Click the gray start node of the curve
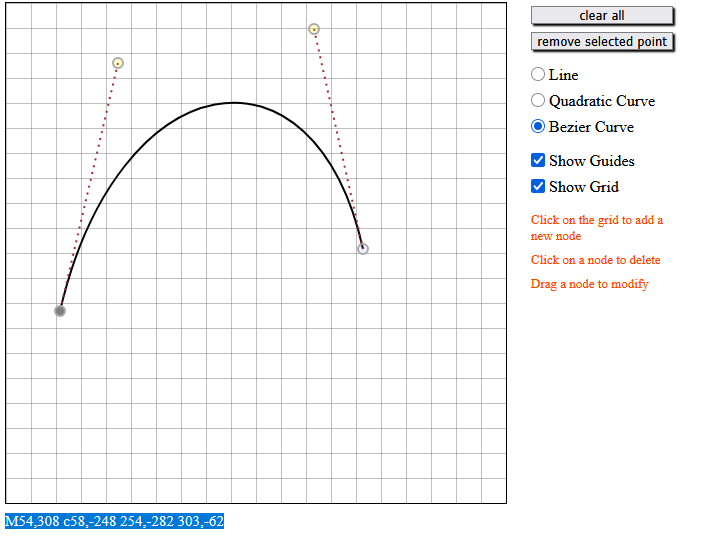713x545 pixels. [x=60, y=311]
